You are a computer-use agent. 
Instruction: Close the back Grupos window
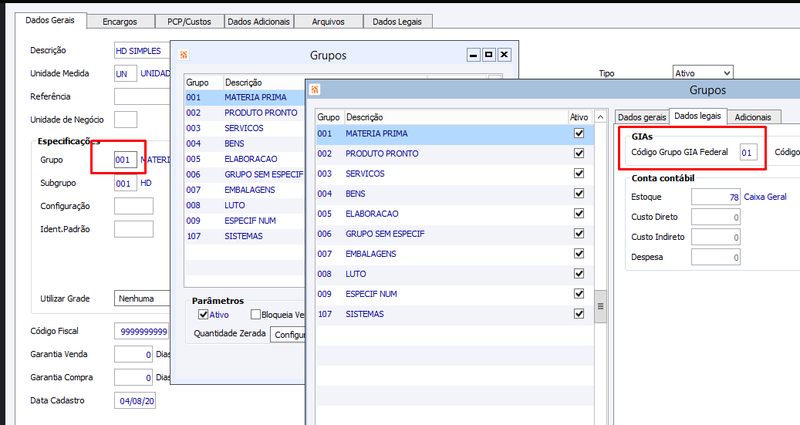pyautogui.click(x=504, y=55)
